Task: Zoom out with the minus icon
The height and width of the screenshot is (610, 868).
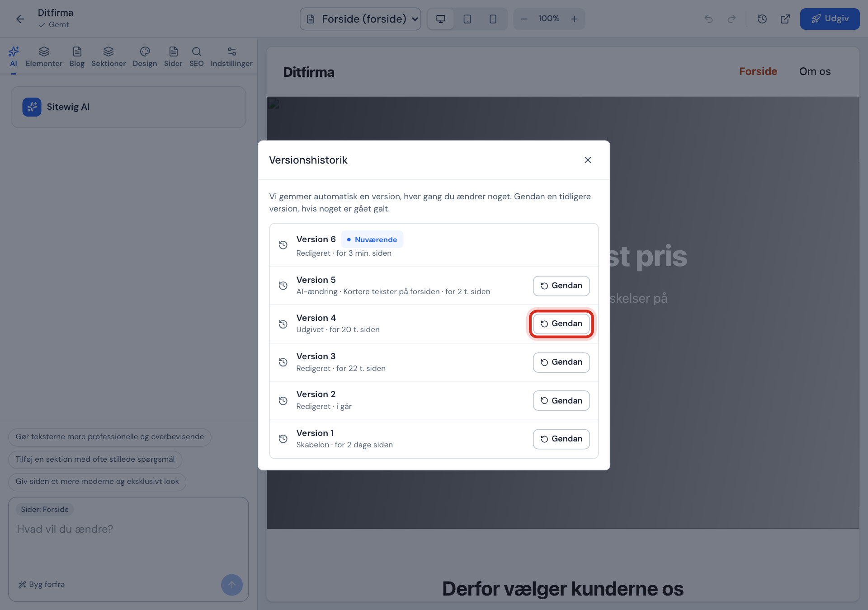Action: point(524,19)
